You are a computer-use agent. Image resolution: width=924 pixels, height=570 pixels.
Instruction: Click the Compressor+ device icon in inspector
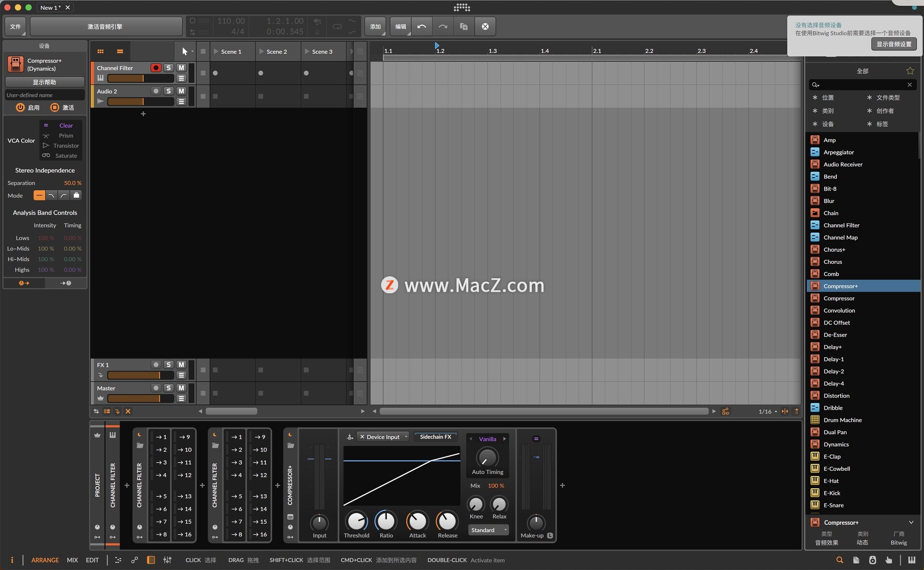[x=15, y=65]
